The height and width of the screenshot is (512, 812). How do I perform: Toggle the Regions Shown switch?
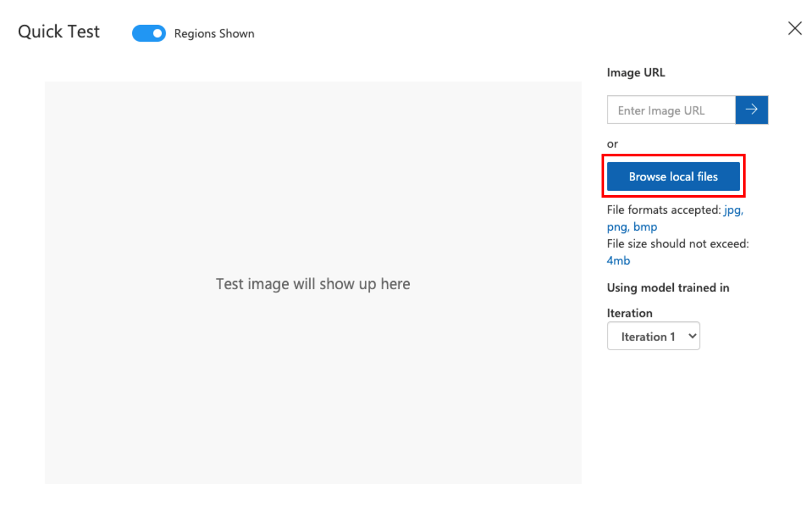149,33
